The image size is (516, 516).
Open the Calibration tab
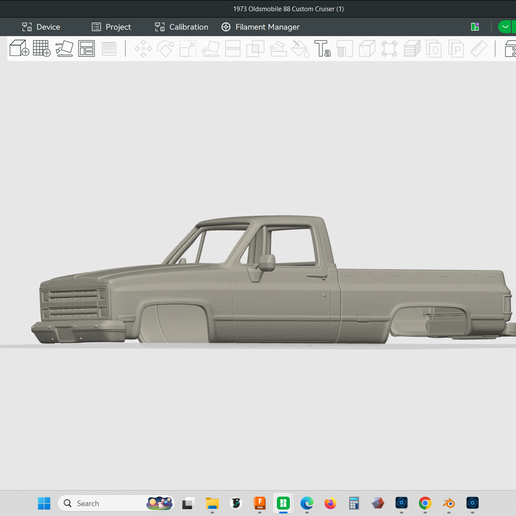(181, 27)
